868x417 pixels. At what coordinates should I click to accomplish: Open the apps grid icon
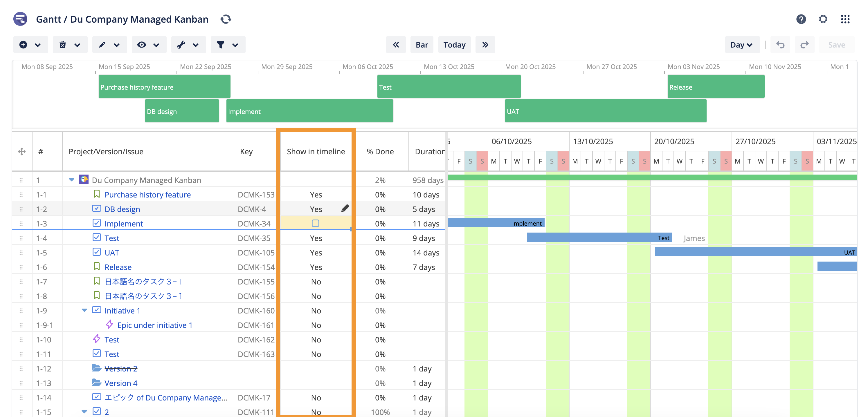pyautogui.click(x=845, y=19)
